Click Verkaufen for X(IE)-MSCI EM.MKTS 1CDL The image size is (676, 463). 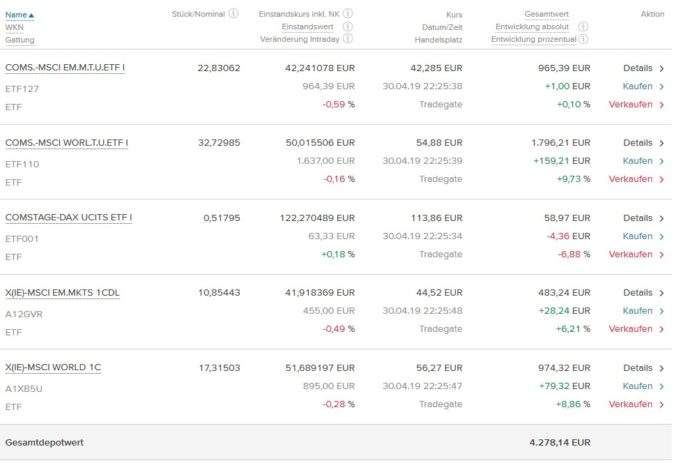click(x=636, y=329)
